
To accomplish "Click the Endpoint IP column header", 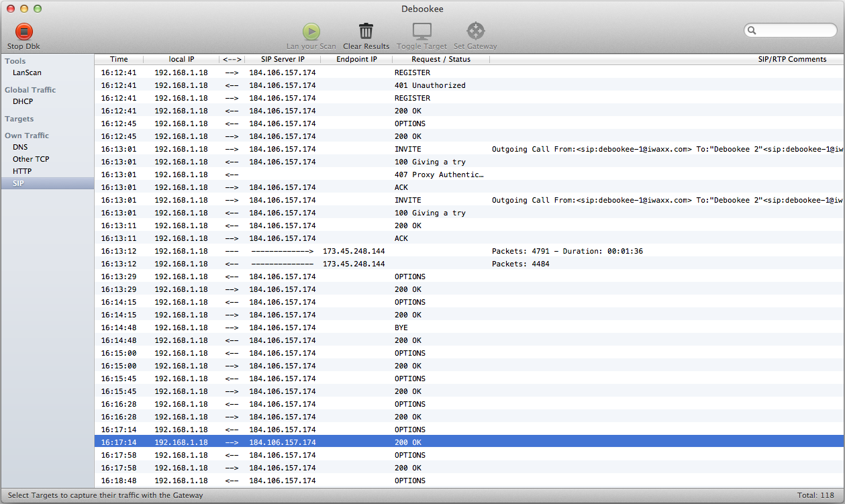I will 356,59.
